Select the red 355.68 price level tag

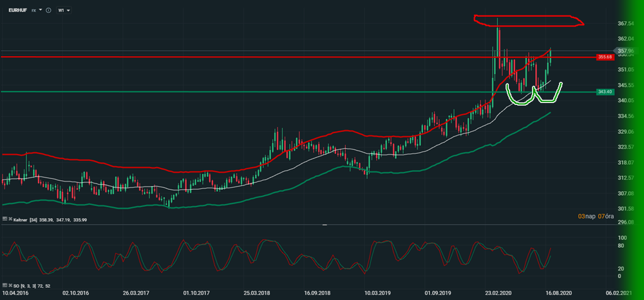pos(604,57)
